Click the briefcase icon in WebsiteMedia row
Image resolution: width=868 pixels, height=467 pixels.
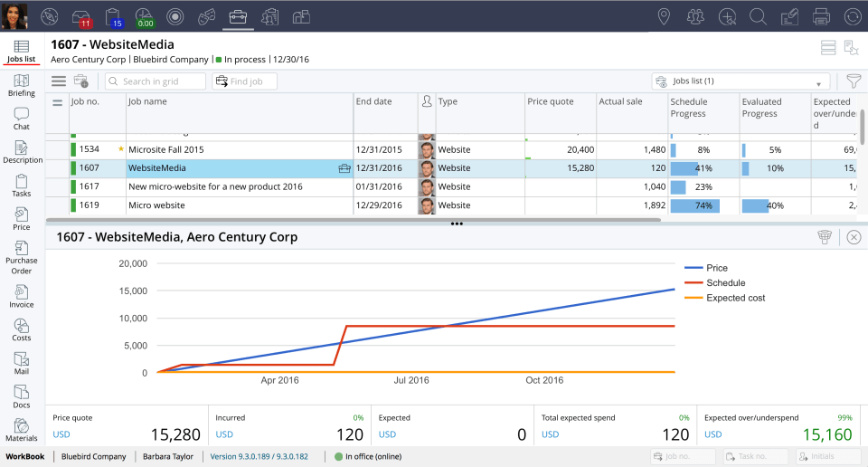point(344,168)
